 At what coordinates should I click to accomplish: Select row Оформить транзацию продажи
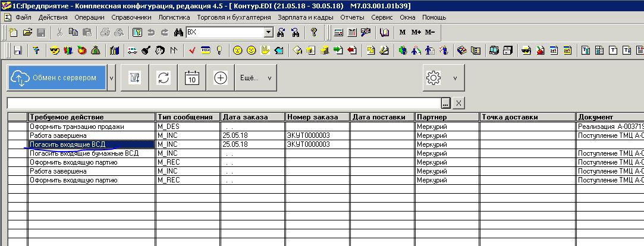[x=92, y=127]
